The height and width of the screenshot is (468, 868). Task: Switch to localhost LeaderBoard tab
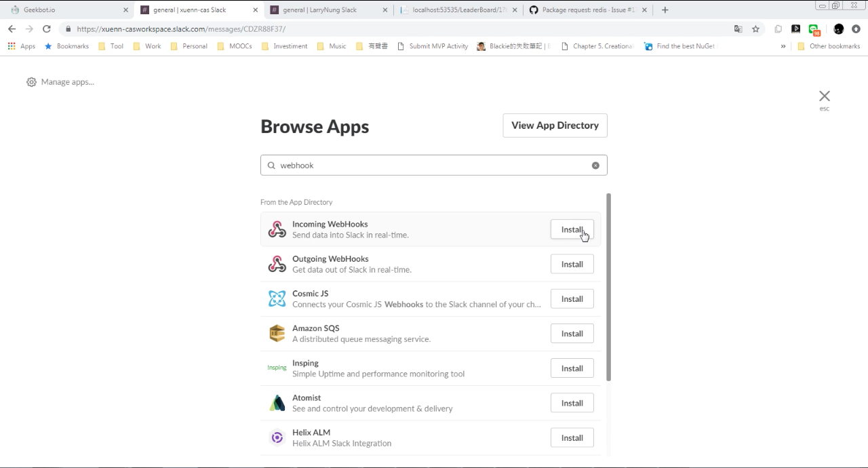click(460, 10)
